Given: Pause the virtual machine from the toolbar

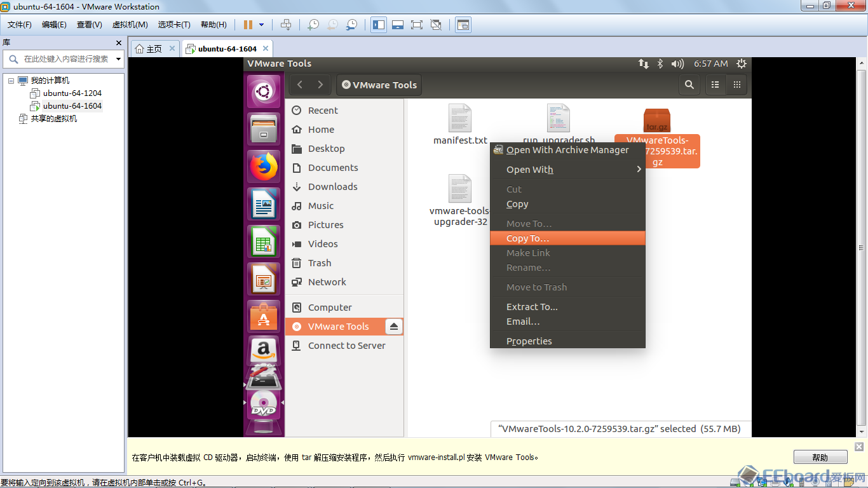Looking at the screenshot, I should 248,25.
